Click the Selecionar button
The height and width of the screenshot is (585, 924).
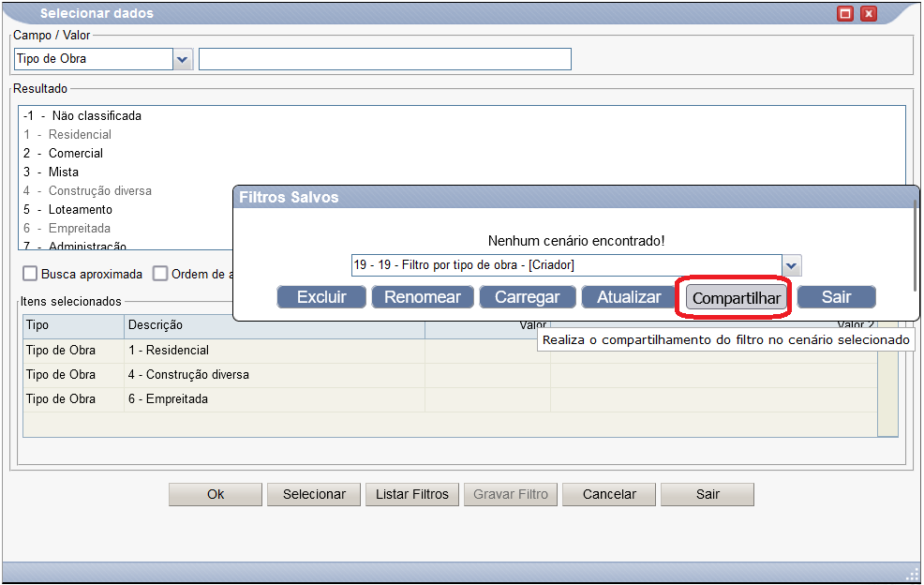[314, 494]
